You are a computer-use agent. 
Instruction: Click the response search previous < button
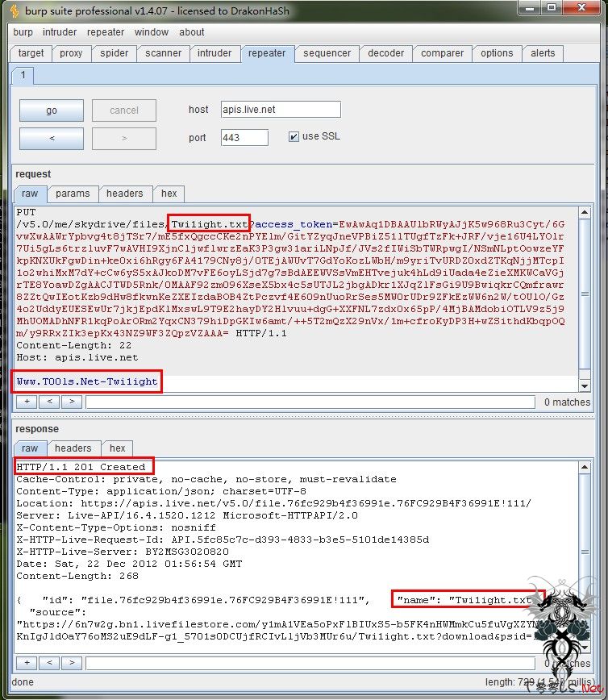49,663
